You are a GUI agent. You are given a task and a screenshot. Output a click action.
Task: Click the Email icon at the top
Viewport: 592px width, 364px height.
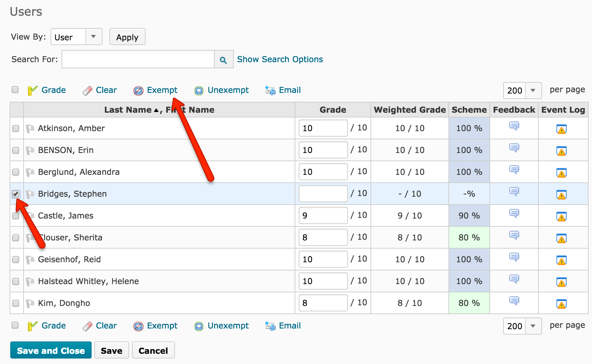(x=270, y=90)
